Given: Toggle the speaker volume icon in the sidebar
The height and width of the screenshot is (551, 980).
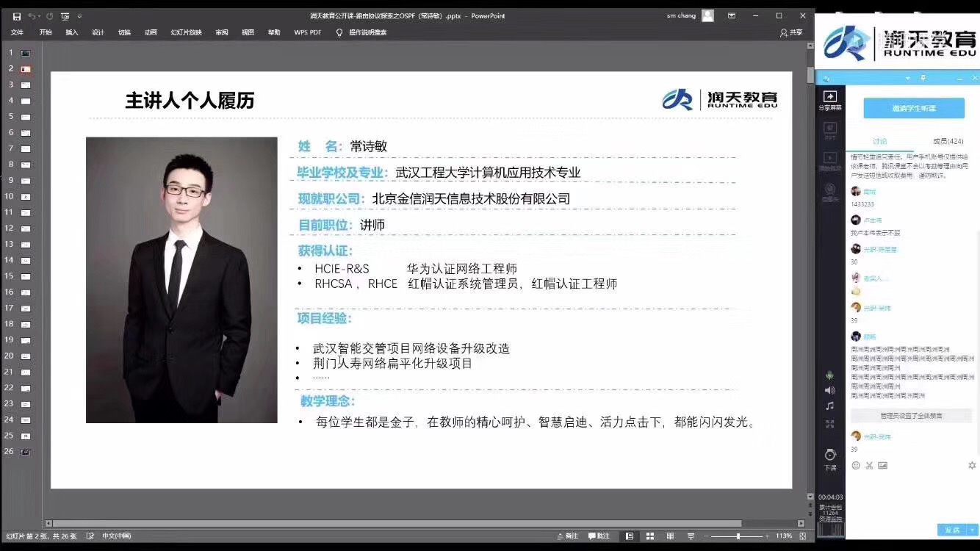Looking at the screenshot, I should 829,390.
